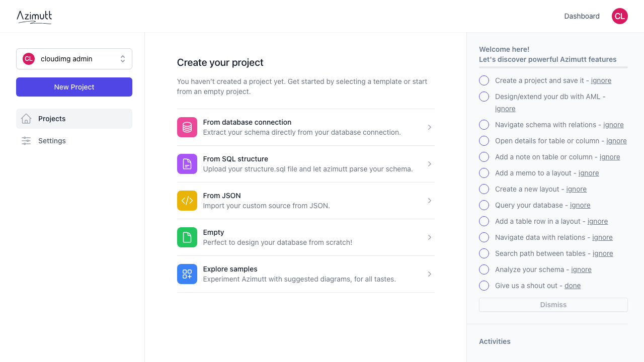
Task: Open the CL user avatar menu
Action: [620, 16]
